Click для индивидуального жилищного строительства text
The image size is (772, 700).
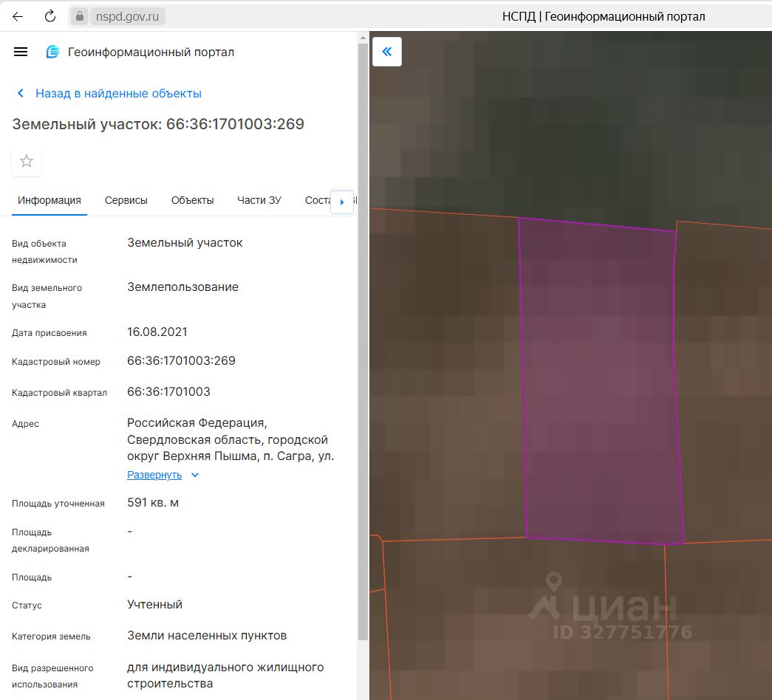pos(225,676)
